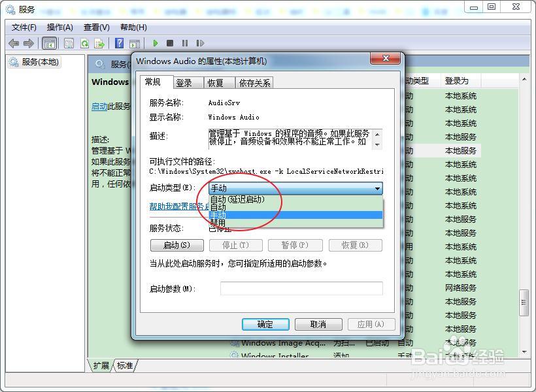
Task: Click the Export List toolbar icon
Action: 99,43
